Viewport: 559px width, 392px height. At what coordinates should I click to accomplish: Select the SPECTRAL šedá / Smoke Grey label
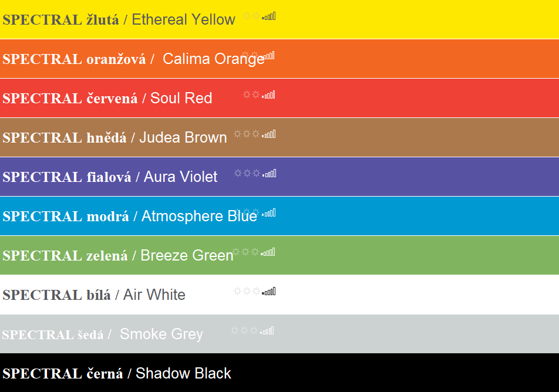point(103,334)
